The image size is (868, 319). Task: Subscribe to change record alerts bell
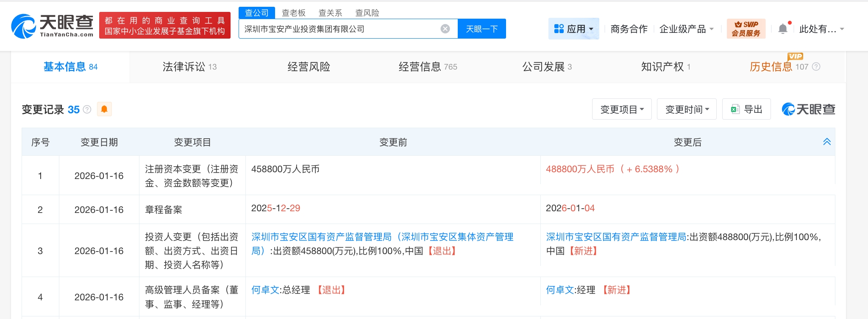(x=104, y=109)
